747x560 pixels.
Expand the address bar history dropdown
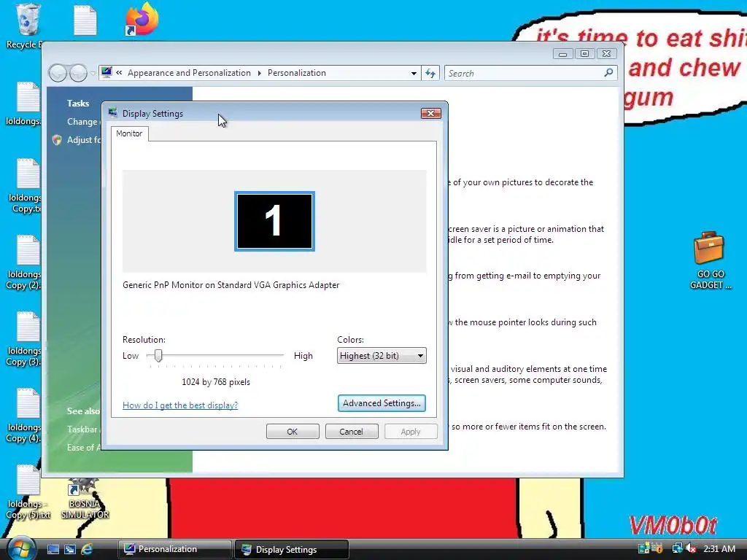pos(414,74)
